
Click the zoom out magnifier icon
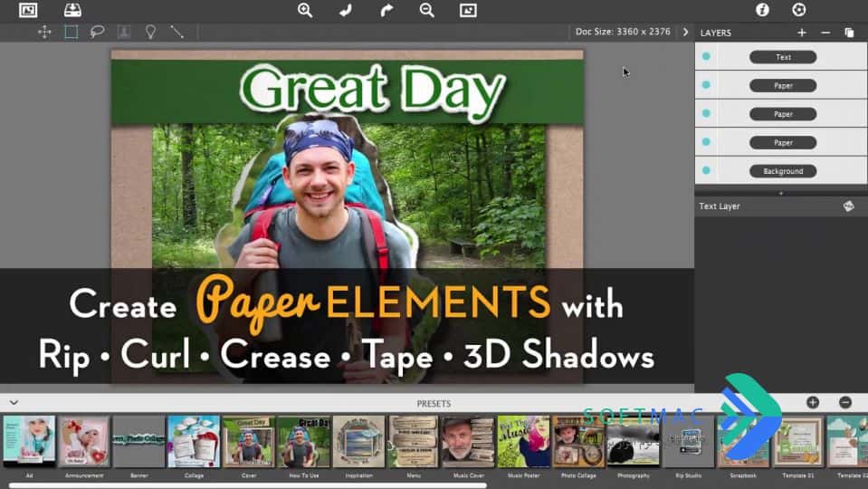427,10
